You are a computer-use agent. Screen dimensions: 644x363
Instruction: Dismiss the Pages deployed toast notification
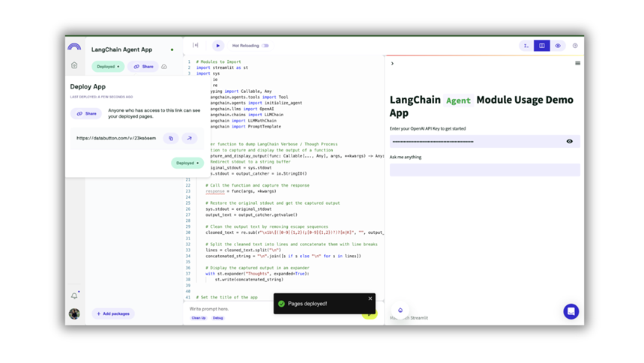(370, 298)
